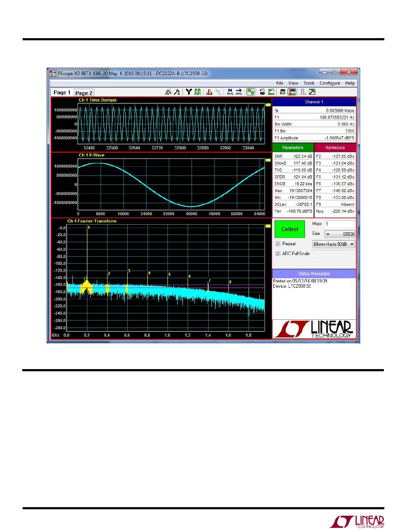This screenshot has width=407, height=532.
Task: Click the SINAD value 117.46 dB
Action: (303, 163)
